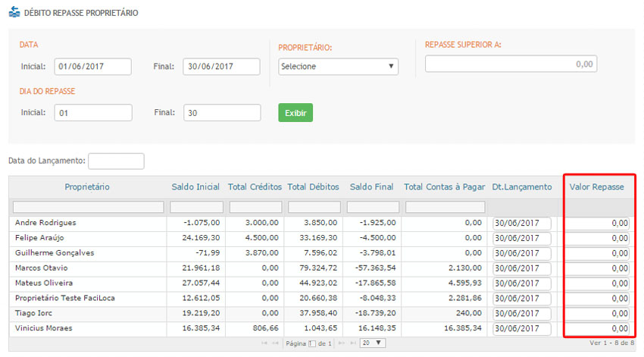Sort by Total Contas à Pagar header

click(444, 186)
